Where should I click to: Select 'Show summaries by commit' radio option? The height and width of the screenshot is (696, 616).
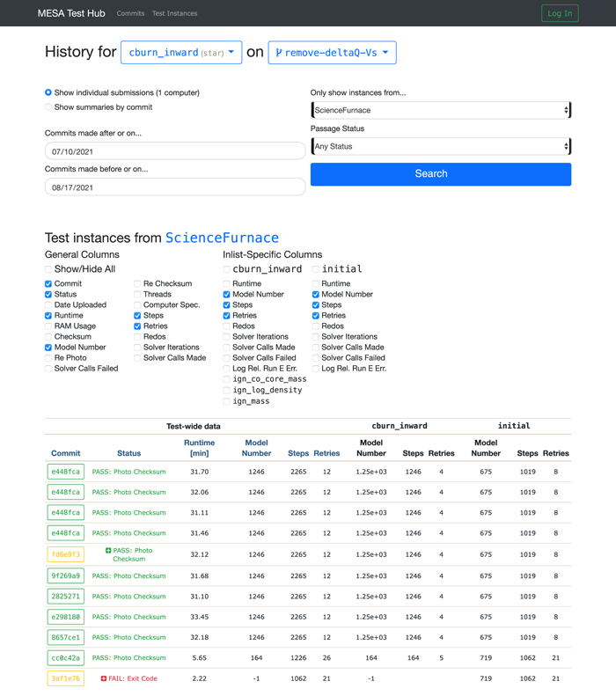point(48,107)
